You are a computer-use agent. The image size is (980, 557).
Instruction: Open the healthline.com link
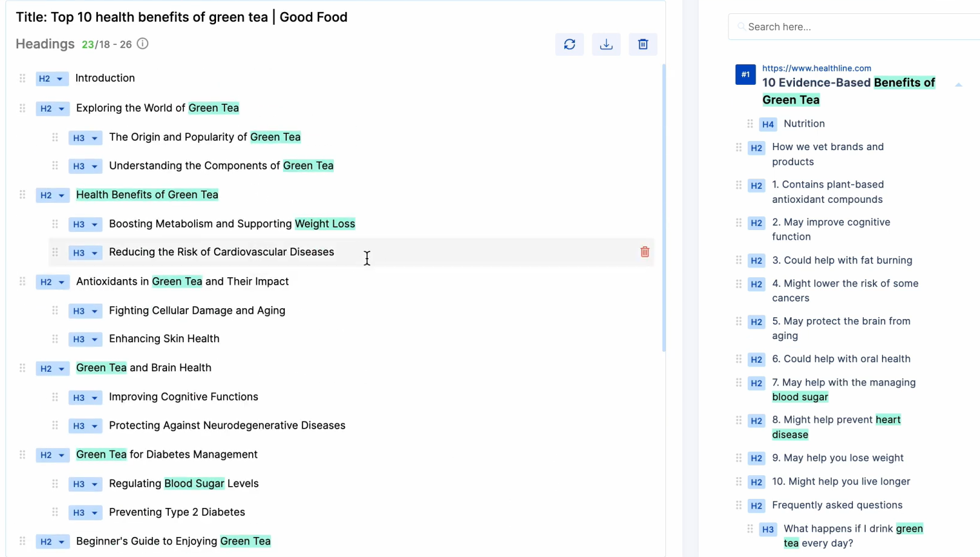(x=817, y=68)
